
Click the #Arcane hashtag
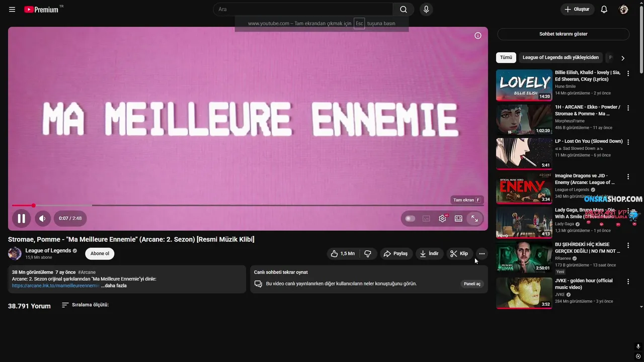pos(87,272)
